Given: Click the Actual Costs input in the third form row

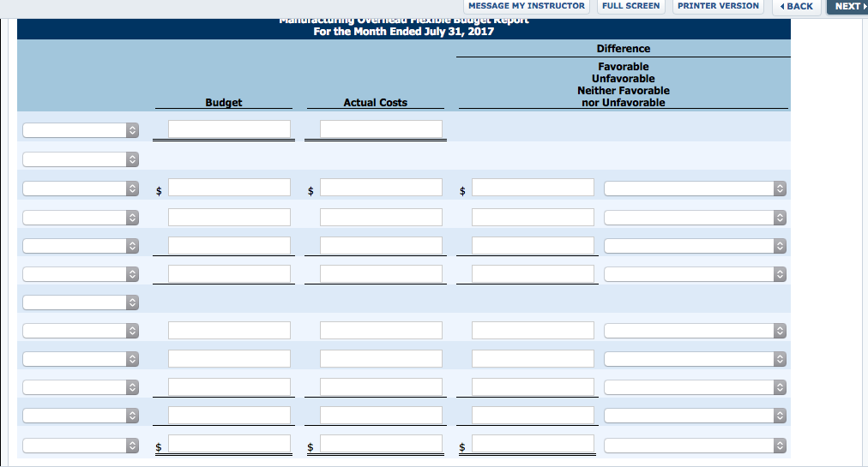Looking at the screenshot, I should click(381, 187).
